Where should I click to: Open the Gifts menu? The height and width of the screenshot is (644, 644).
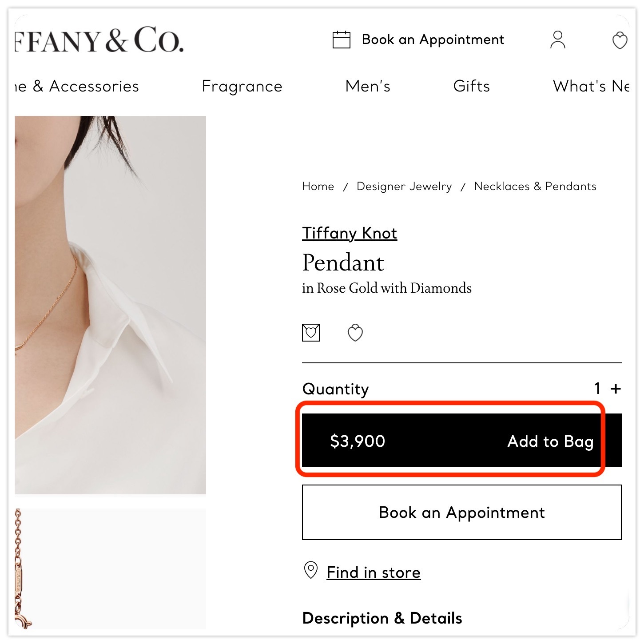click(x=471, y=86)
